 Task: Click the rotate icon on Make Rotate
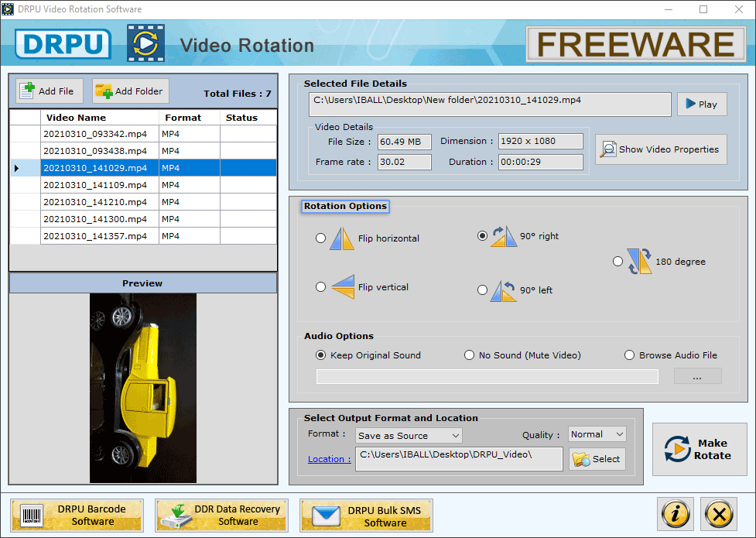(677, 449)
